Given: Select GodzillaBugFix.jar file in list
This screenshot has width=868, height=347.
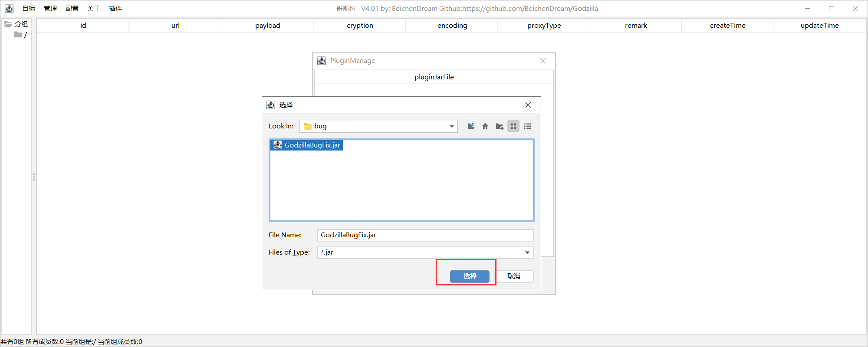Looking at the screenshot, I should [307, 145].
